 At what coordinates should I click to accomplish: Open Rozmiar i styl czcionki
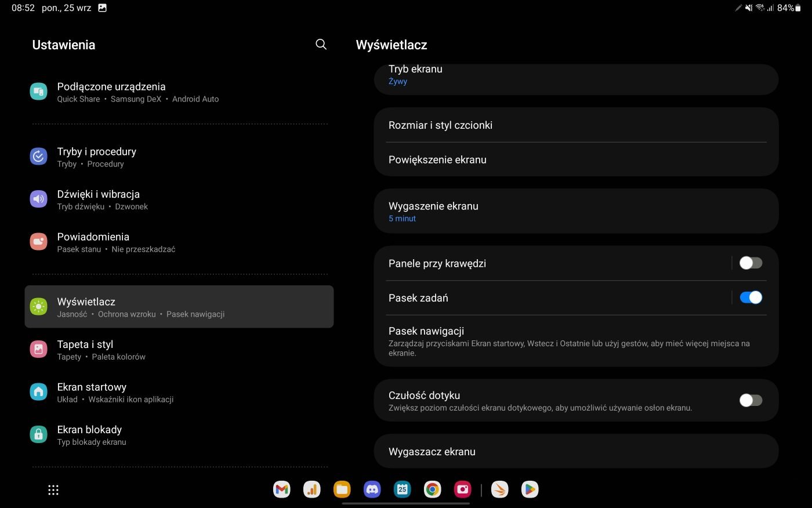(576, 125)
